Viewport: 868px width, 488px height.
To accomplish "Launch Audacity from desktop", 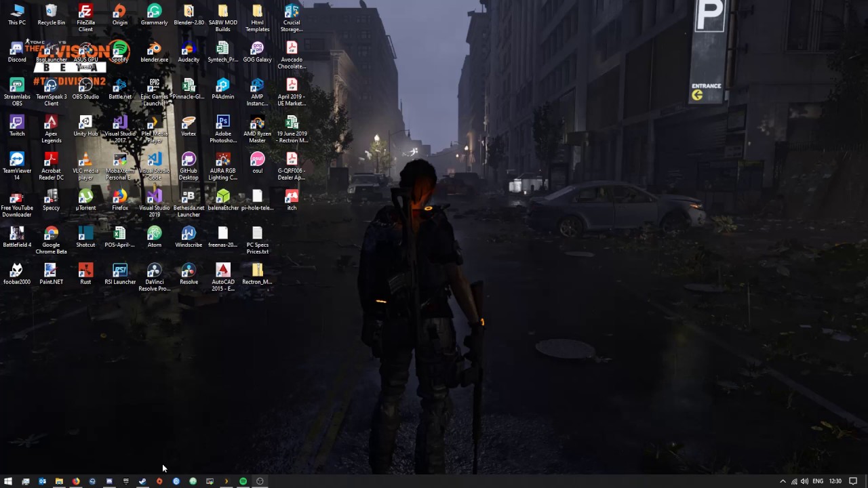I will [x=189, y=52].
